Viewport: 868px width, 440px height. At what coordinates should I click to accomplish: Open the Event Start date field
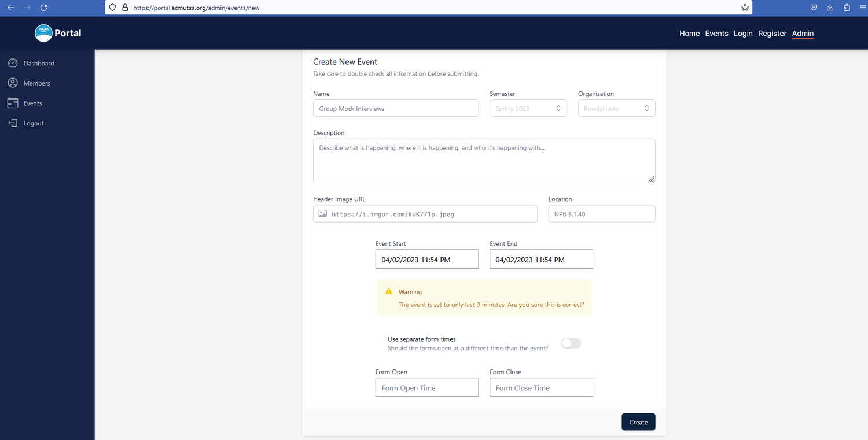tap(427, 260)
